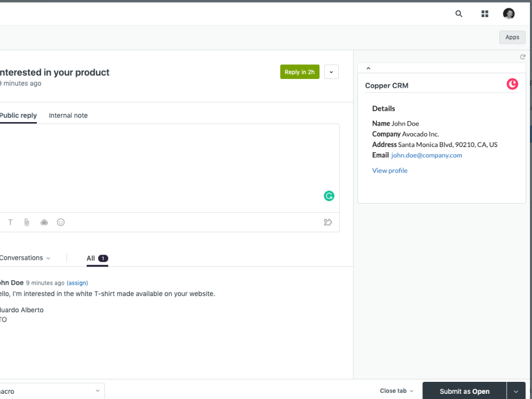
Task: Open the products grid icon
Action: tap(485, 14)
